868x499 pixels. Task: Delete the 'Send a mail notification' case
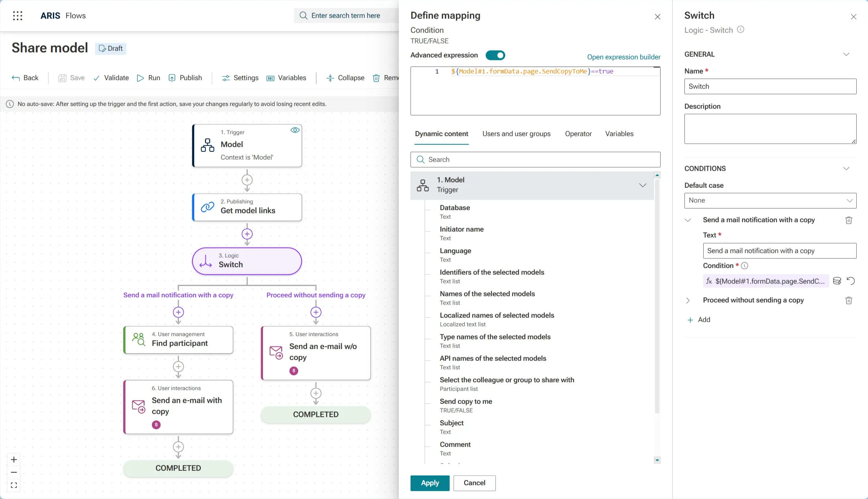pos(848,220)
